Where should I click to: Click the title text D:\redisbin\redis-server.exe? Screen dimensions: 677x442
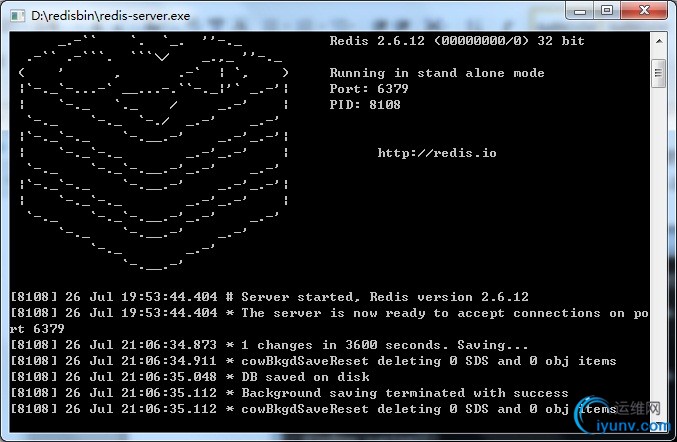111,16
